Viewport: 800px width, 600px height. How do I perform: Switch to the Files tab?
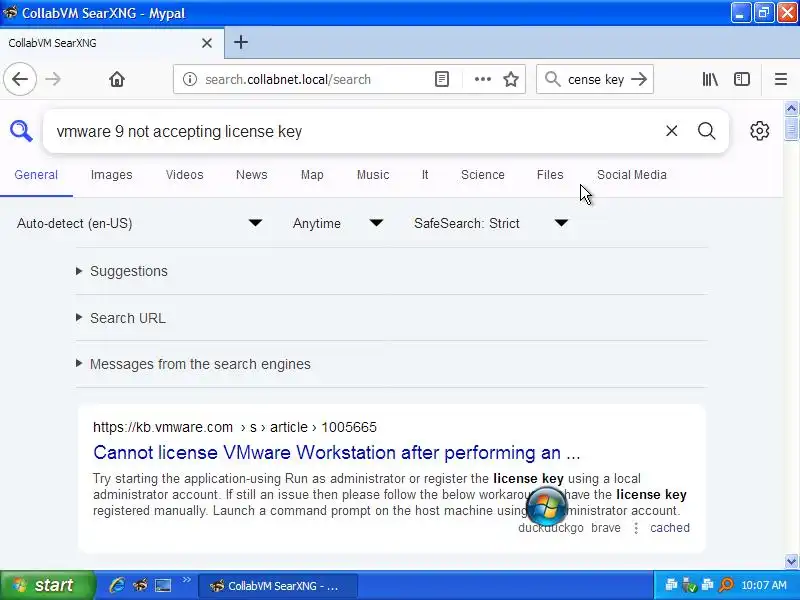pos(550,175)
